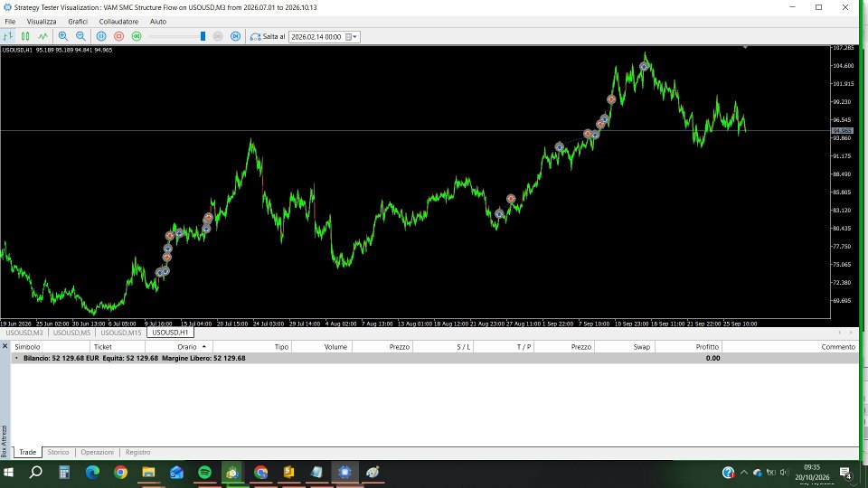Click the T / P column header

[x=504, y=347]
